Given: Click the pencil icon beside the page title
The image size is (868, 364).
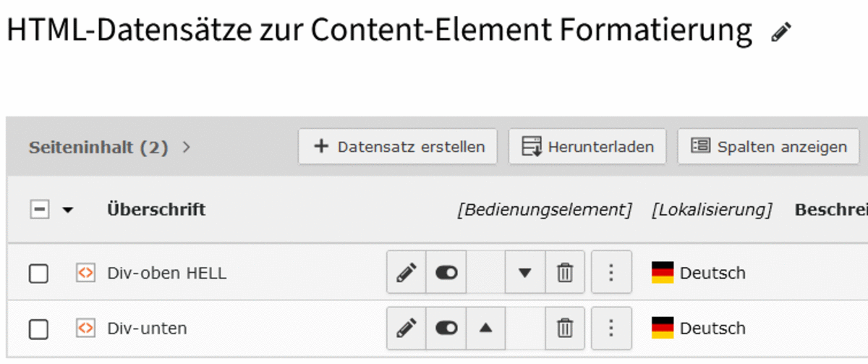Looking at the screenshot, I should pos(781,32).
